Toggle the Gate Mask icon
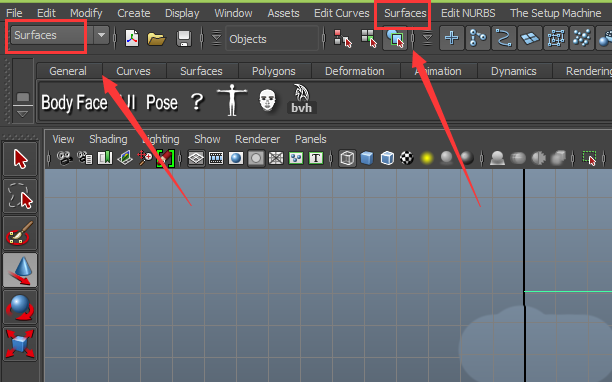The width and height of the screenshot is (612, 382). point(256,158)
